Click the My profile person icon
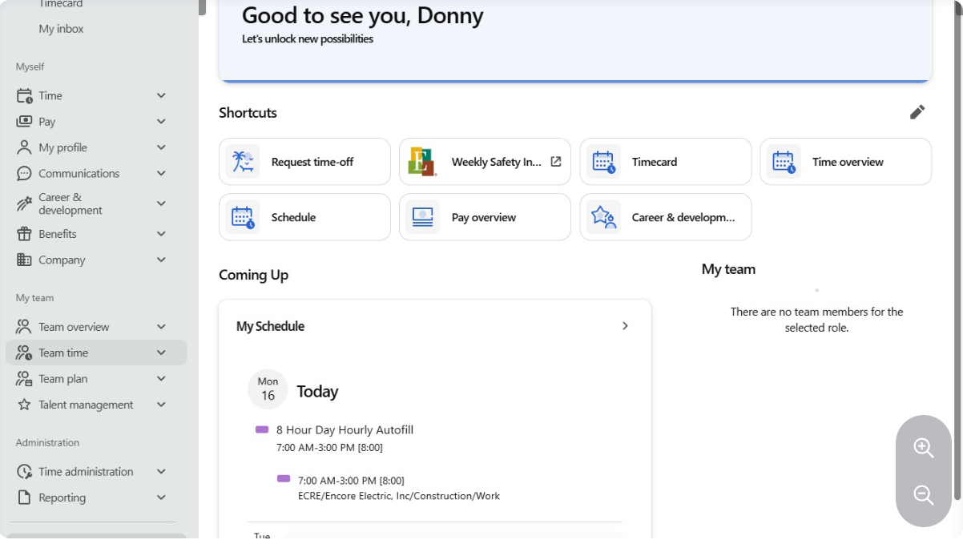 [24, 147]
